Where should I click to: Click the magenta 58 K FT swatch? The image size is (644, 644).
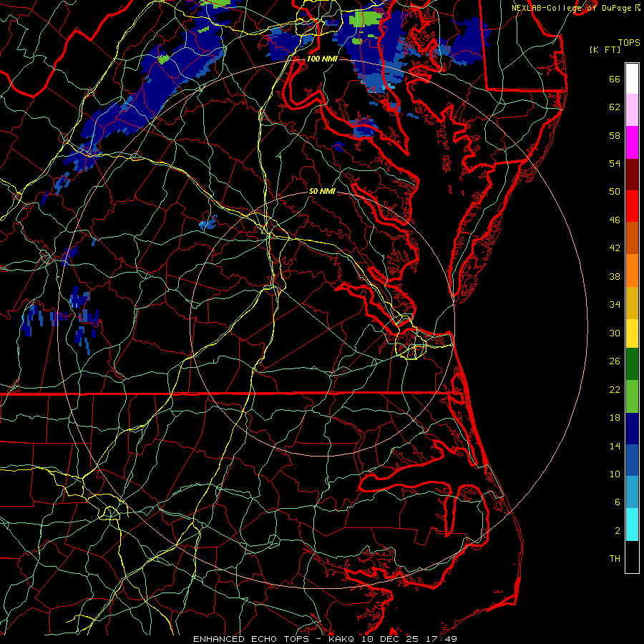(632, 142)
